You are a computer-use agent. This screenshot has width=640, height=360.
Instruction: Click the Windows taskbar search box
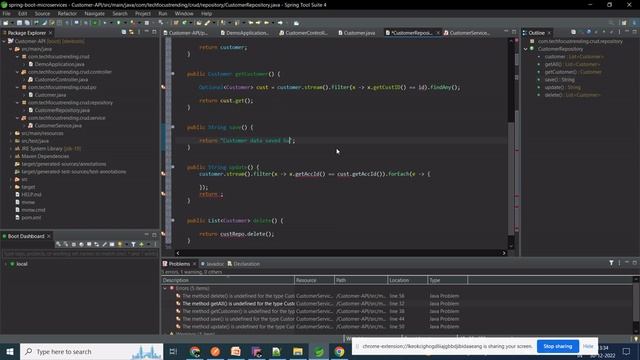(91, 351)
